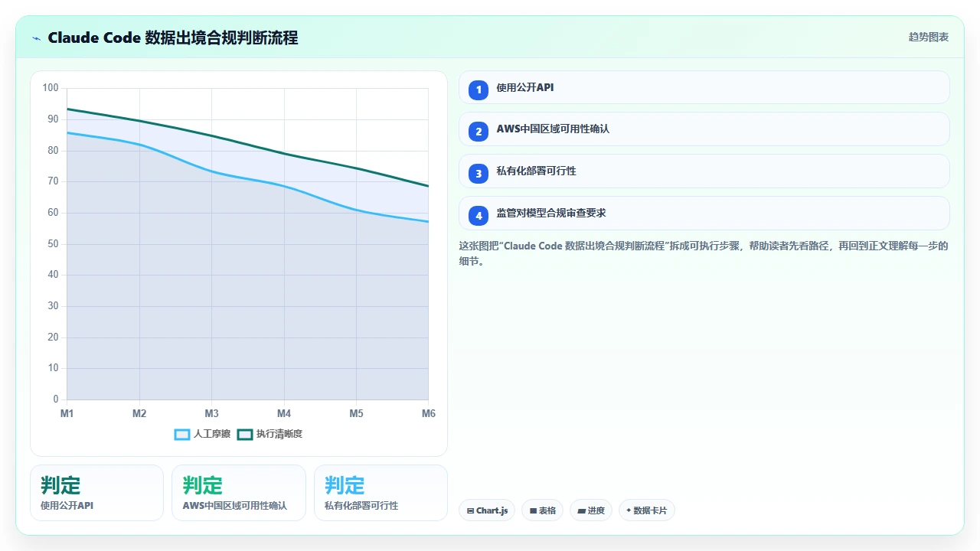980x551 pixels.
Task: Click the page title Claude Code 数据出境合规判断流程
Action: coord(173,37)
